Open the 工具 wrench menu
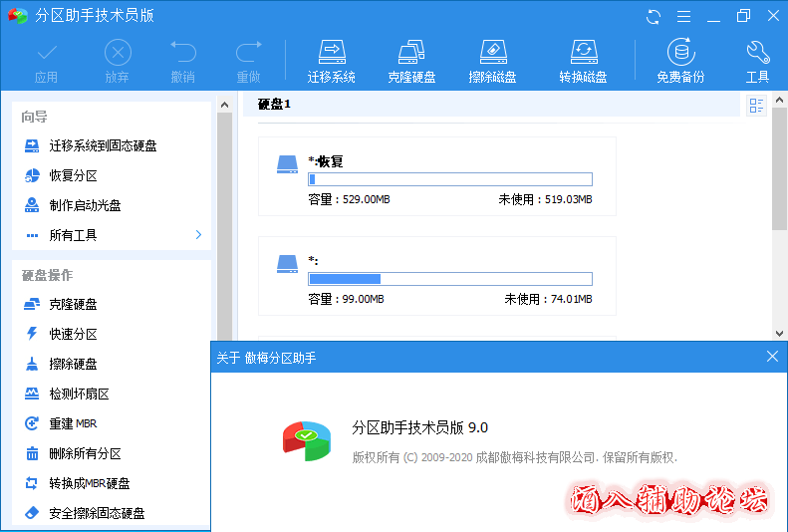 coord(757,61)
